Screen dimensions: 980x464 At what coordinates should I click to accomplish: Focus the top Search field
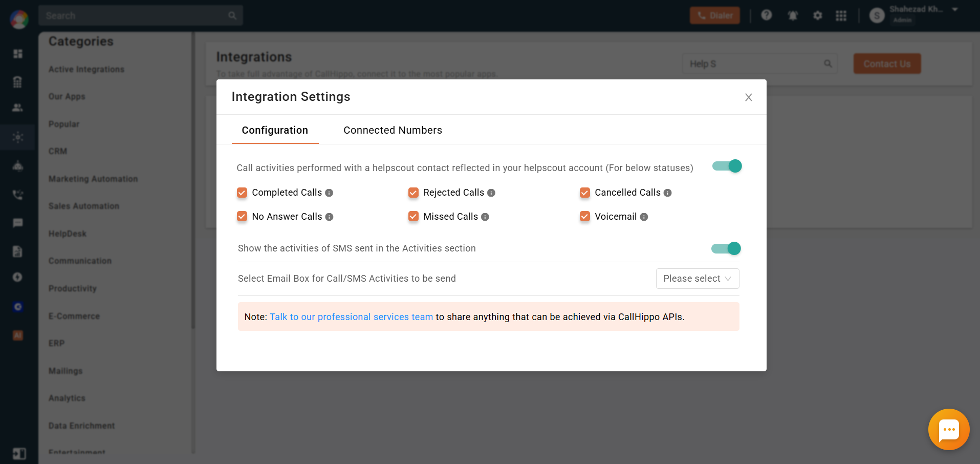140,16
